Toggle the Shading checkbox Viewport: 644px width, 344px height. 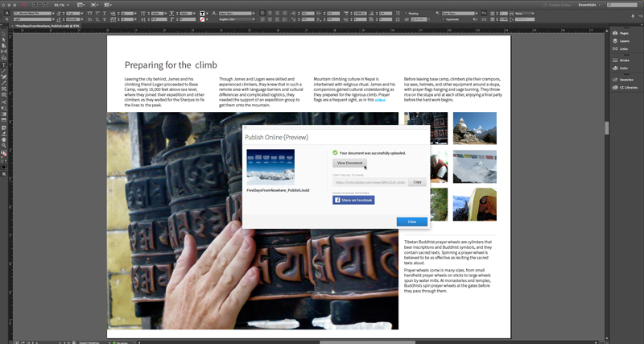(407, 13)
